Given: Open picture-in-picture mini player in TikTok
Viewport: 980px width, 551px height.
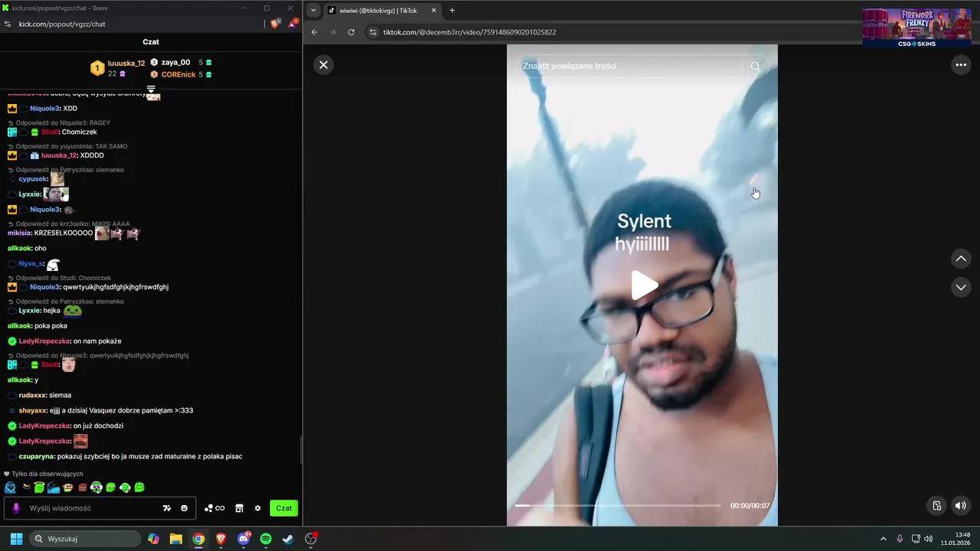Looking at the screenshot, I should pos(936,505).
